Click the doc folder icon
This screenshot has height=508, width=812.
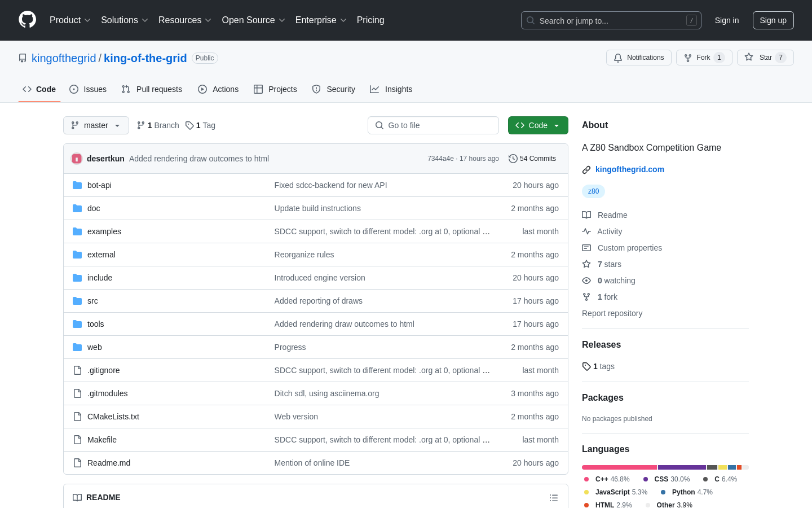tap(77, 208)
